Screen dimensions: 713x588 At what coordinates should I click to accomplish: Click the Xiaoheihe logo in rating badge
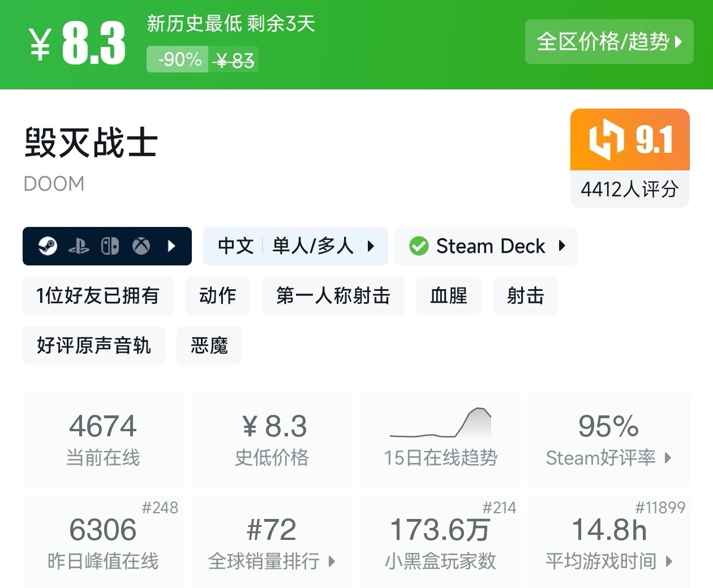606,139
